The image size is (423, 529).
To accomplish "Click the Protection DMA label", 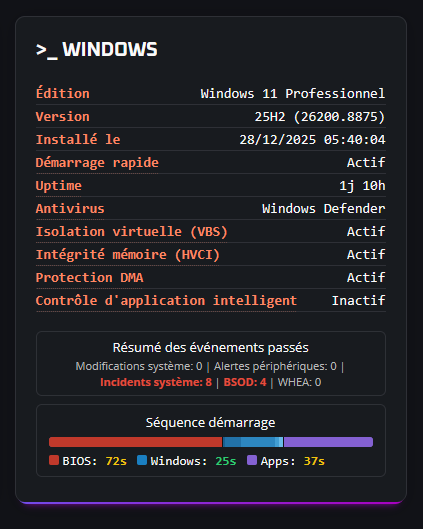I will coord(90,278).
